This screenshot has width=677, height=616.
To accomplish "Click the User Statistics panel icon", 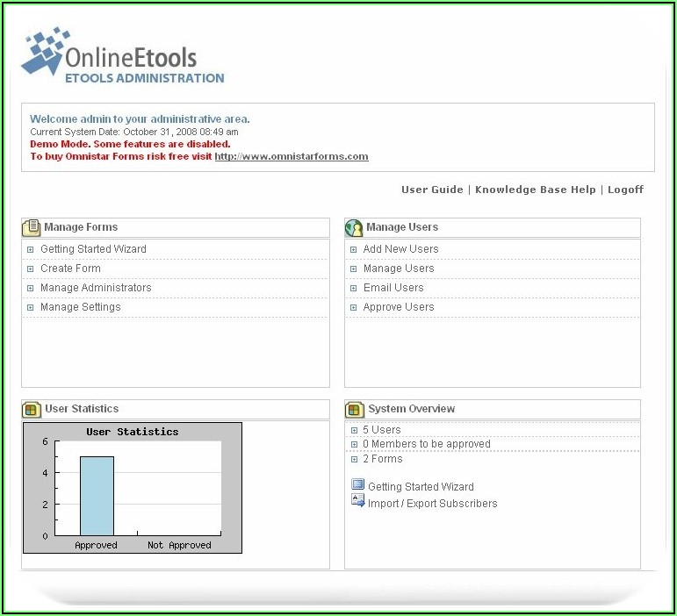I will tap(32, 409).
